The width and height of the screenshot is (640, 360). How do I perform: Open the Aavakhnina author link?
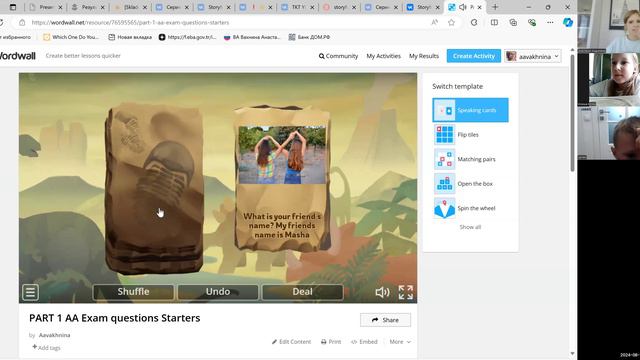pos(54,335)
